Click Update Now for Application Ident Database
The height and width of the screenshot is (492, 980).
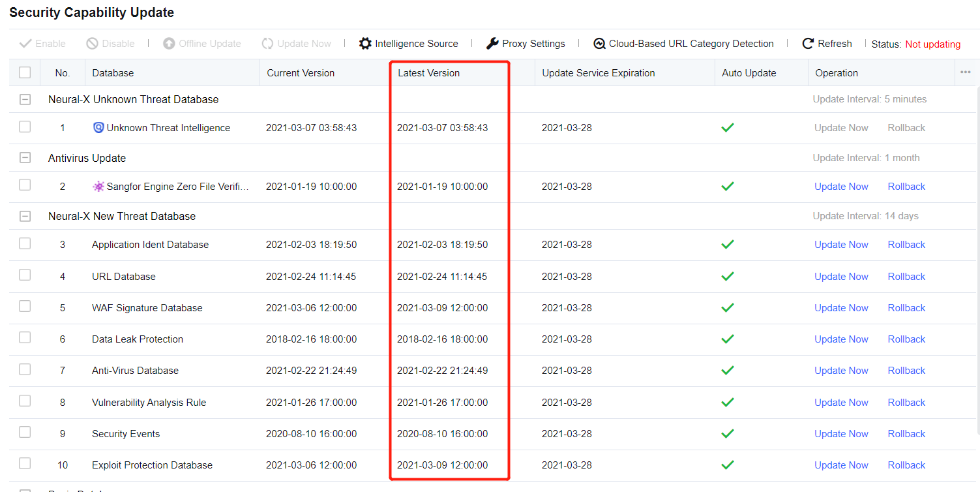tap(841, 245)
